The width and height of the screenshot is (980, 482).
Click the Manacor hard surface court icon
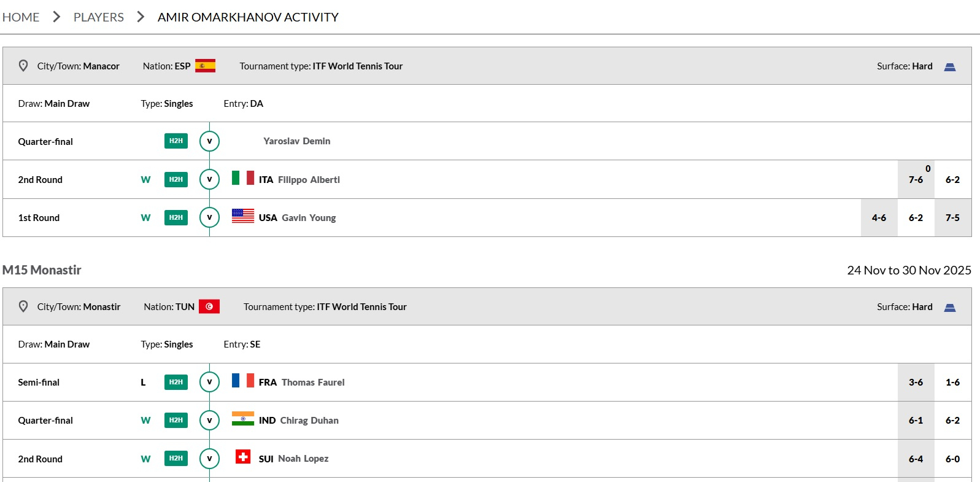pos(949,66)
